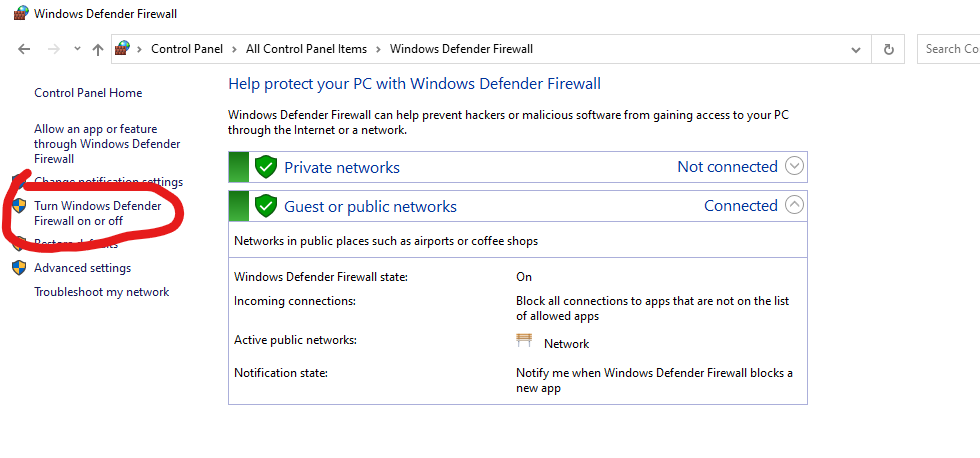This screenshot has height=458, width=980.
Task: Click the Search Control Panel field
Action: (x=950, y=49)
